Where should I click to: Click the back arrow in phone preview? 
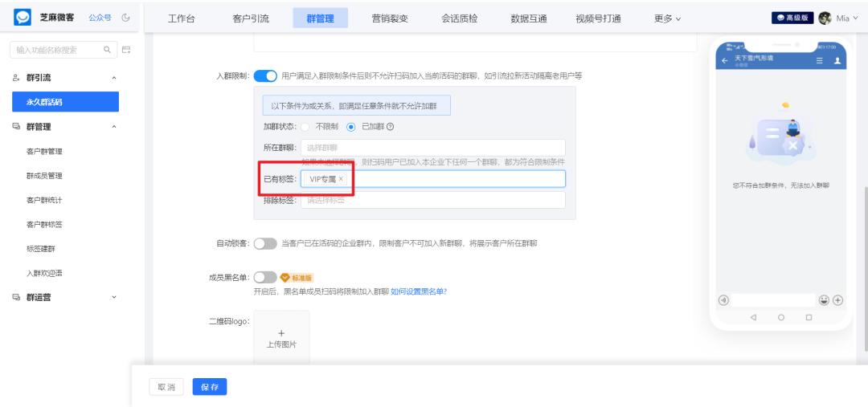click(x=725, y=60)
